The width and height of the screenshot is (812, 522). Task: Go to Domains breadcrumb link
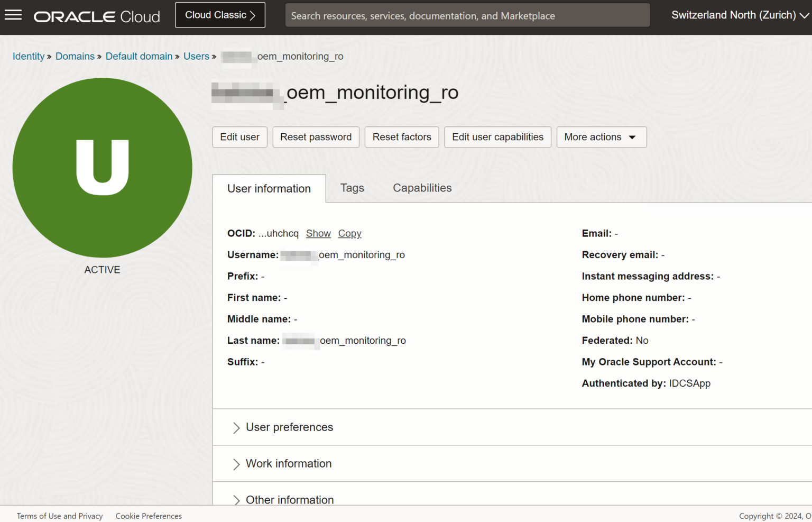[75, 57]
